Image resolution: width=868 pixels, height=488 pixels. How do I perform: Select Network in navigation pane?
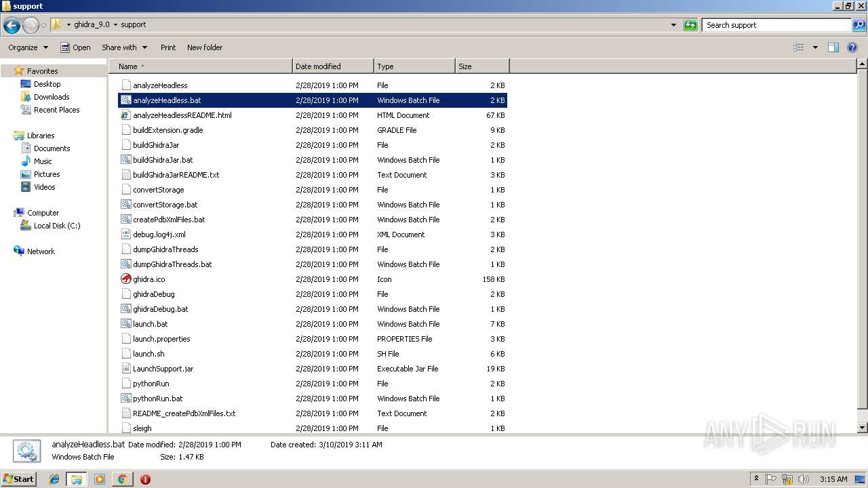(x=41, y=251)
